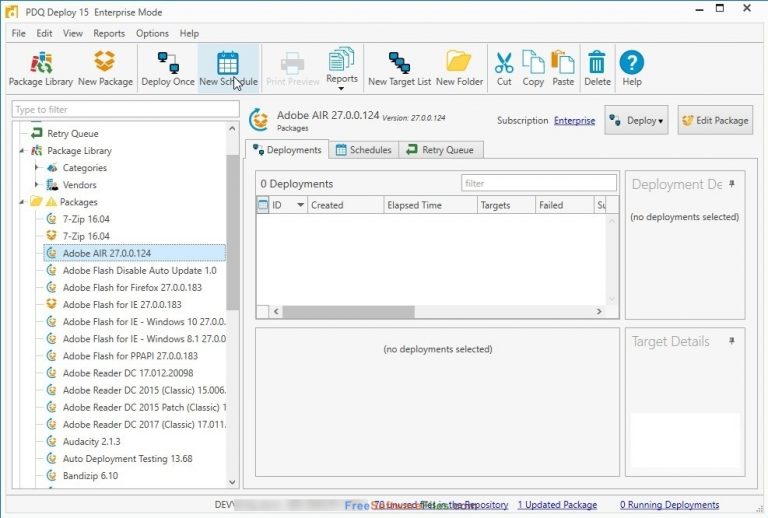
Task: Click the Edit Package button
Action: 715,120
